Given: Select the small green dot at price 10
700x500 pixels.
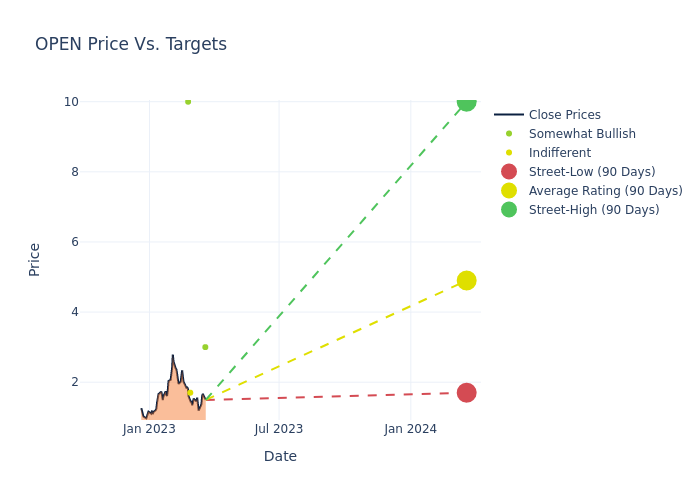Looking at the screenshot, I should tap(188, 102).
